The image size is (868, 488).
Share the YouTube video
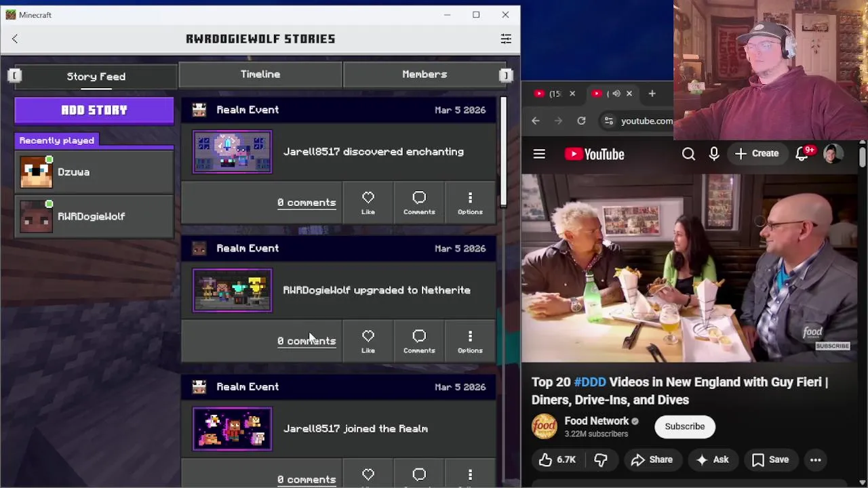652,460
